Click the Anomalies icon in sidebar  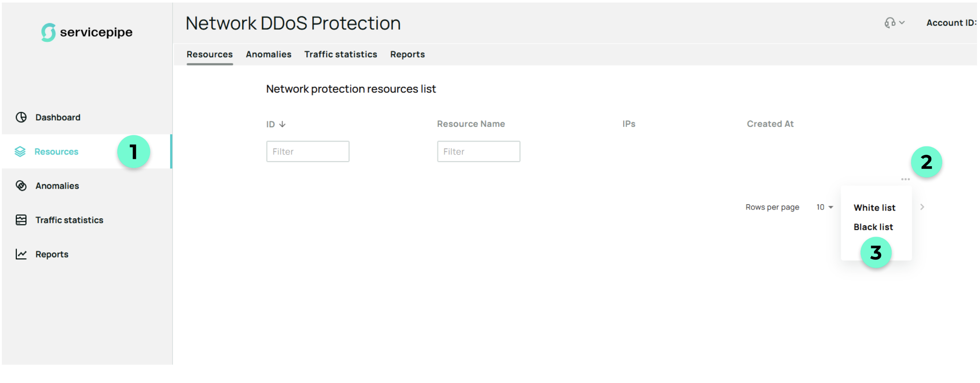point(21,186)
